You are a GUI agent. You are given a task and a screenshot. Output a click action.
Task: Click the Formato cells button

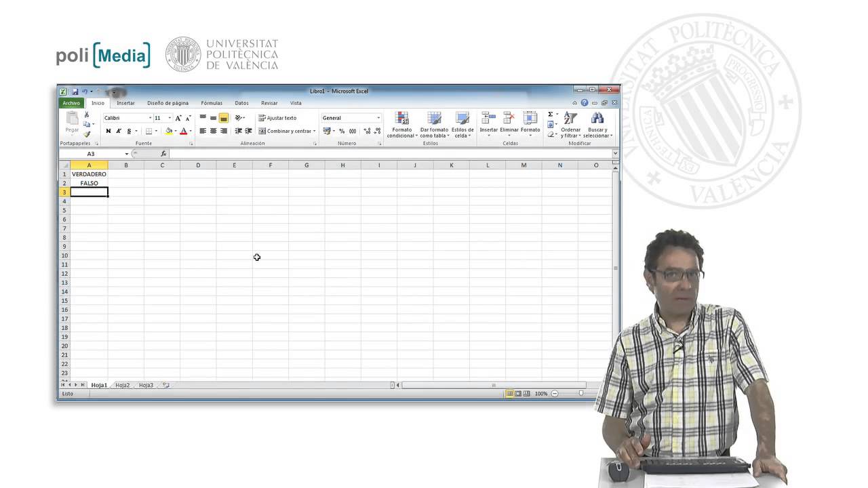point(530,124)
